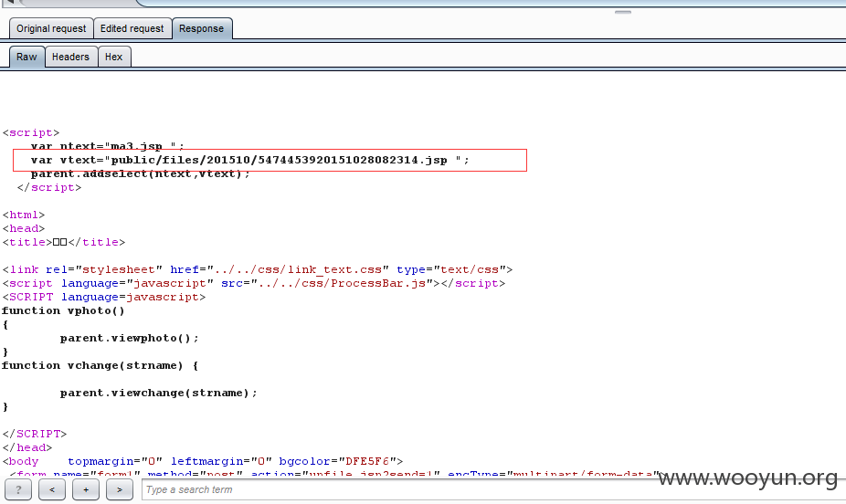Go to previous search match with < button
The height and width of the screenshot is (504, 846).
pyautogui.click(x=52, y=489)
